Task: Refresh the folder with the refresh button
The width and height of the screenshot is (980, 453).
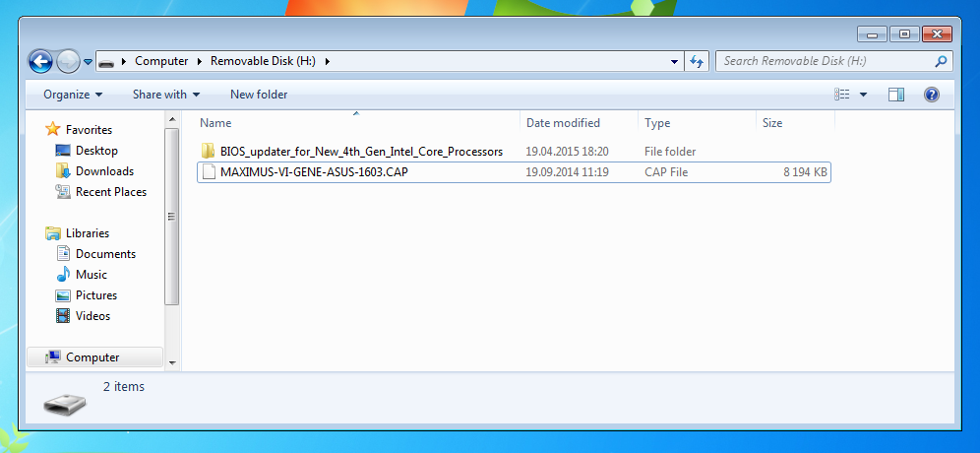Action: pyautogui.click(x=697, y=61)
